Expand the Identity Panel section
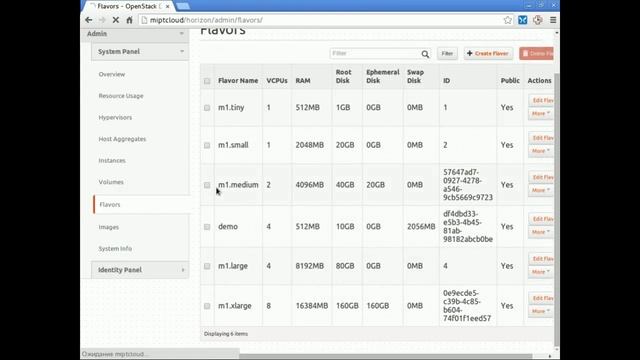The height and width of the screenshot is (360, 640). coord(140,270)
